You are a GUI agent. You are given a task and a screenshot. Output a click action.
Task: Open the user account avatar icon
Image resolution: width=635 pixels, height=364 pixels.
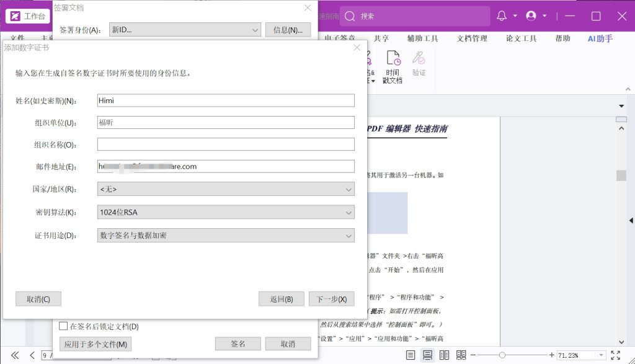click(x=531, y=16)
